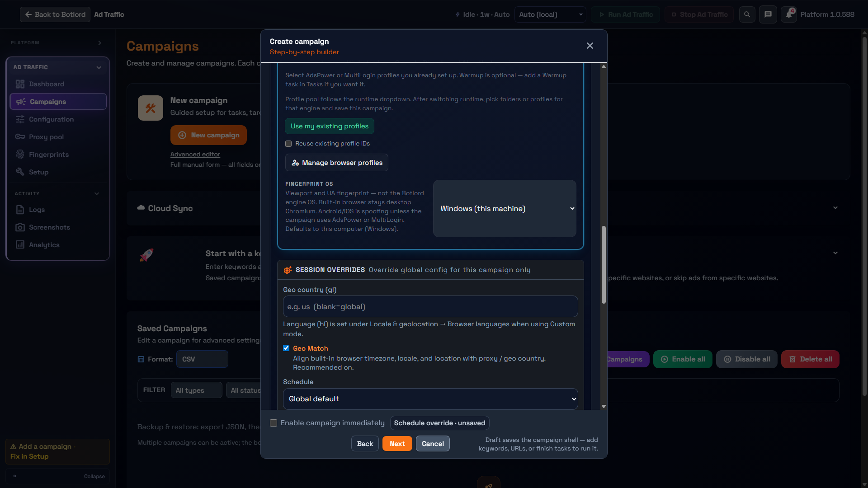Click the Logs document icon
The width and height of the screenshot is (868, 488).
tap(20, 210)
